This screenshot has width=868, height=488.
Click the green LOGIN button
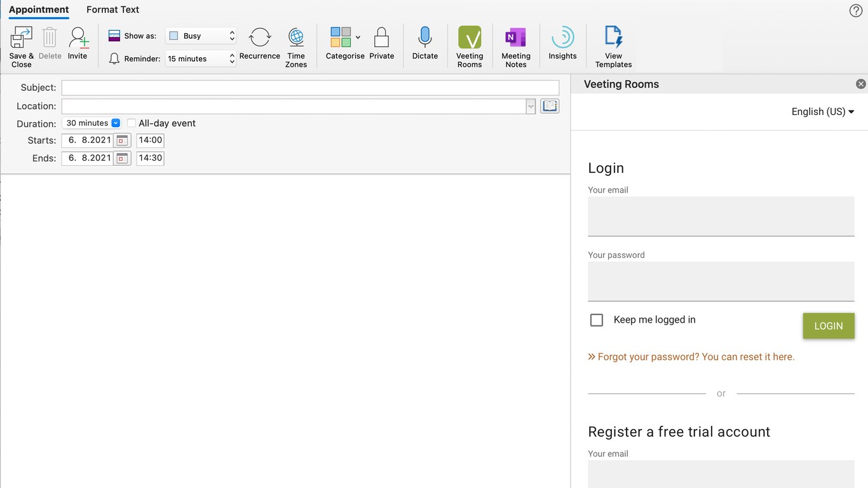tap(829, 326)
